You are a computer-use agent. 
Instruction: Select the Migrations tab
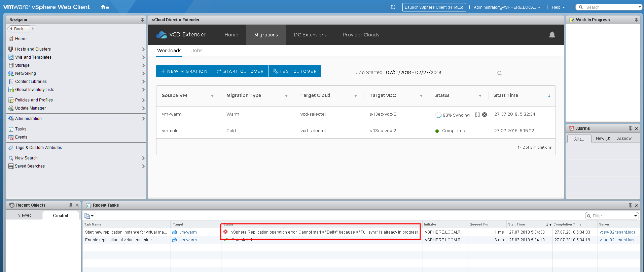pyautogui.click(x=266, y=35)
